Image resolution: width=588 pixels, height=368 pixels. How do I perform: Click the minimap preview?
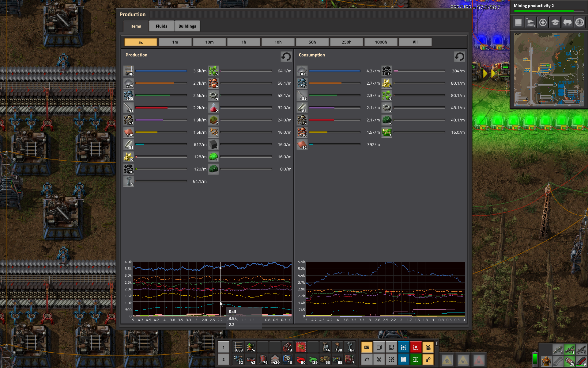click(549, 69)
